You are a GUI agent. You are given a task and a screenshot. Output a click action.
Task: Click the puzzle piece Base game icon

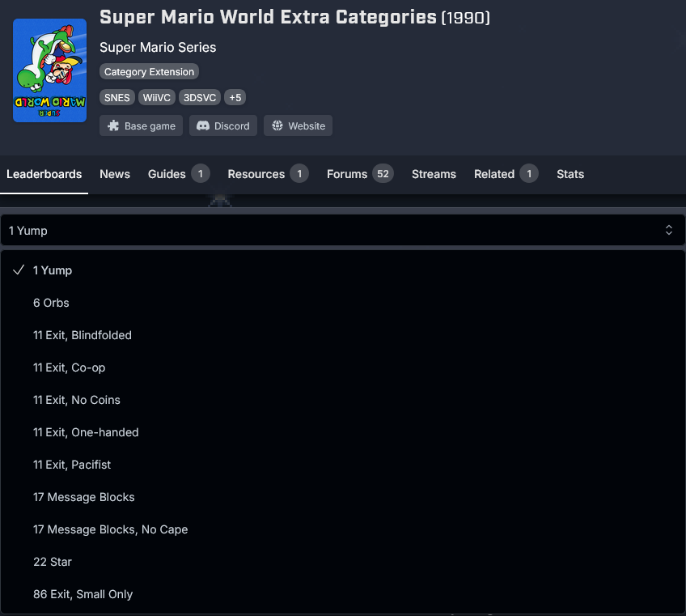(x=113, y=125)
